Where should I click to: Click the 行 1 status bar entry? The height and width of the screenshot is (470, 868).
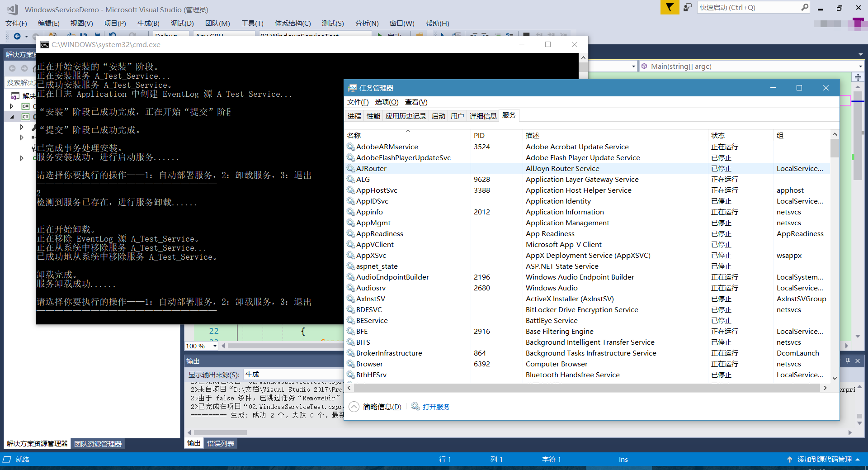coord(445,459)
